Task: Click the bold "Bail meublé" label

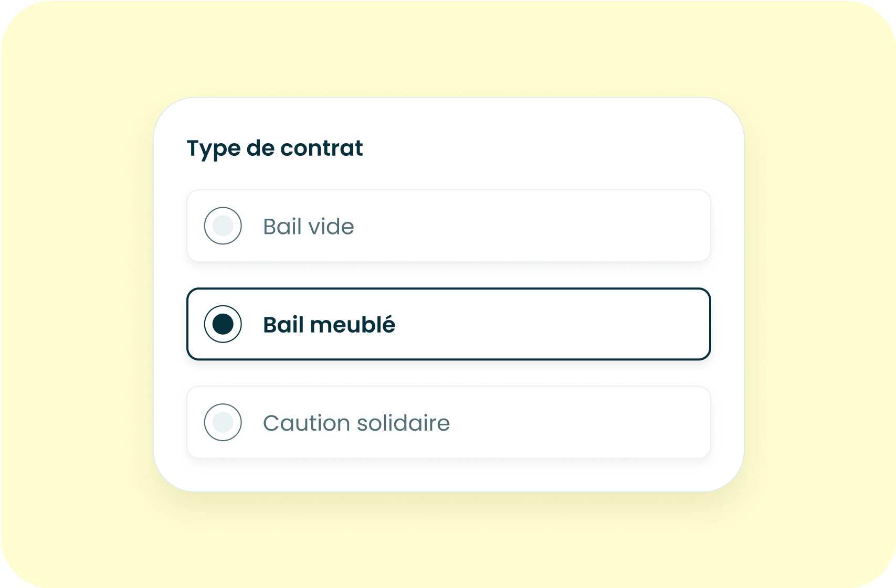Action: [329, 325]
